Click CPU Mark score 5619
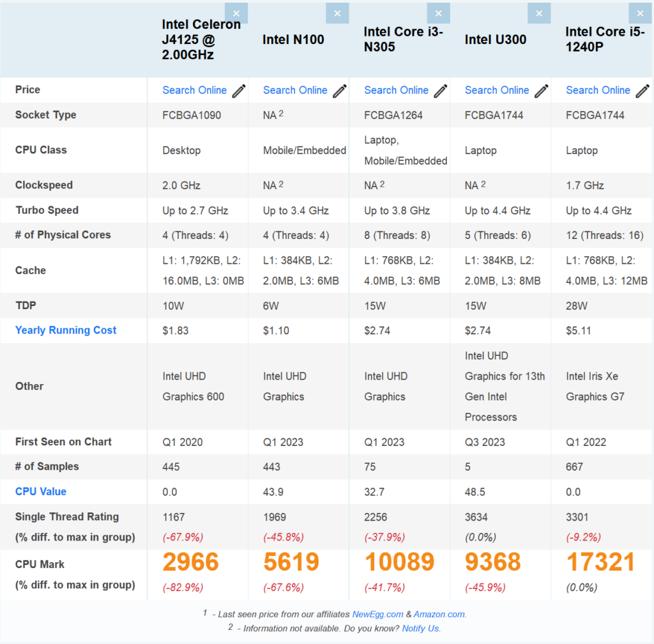 [x=291, y=562]
